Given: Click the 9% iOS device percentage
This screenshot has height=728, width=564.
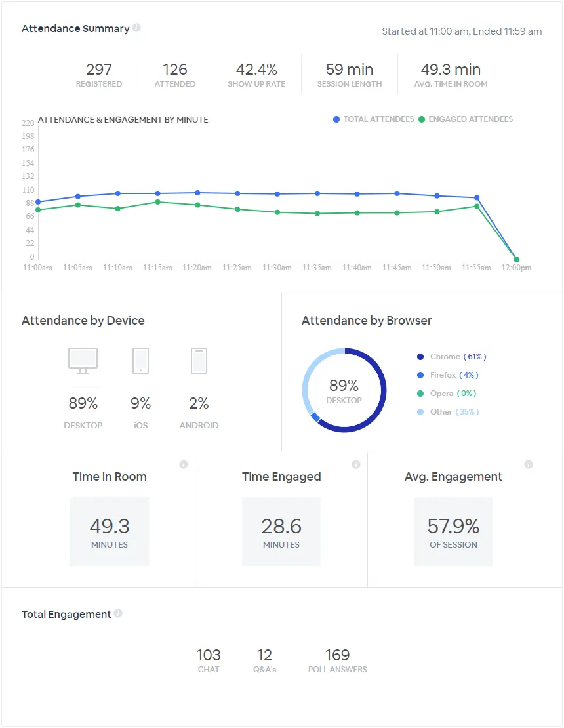Looking at the screenshot, I should (x=140, y=403).
